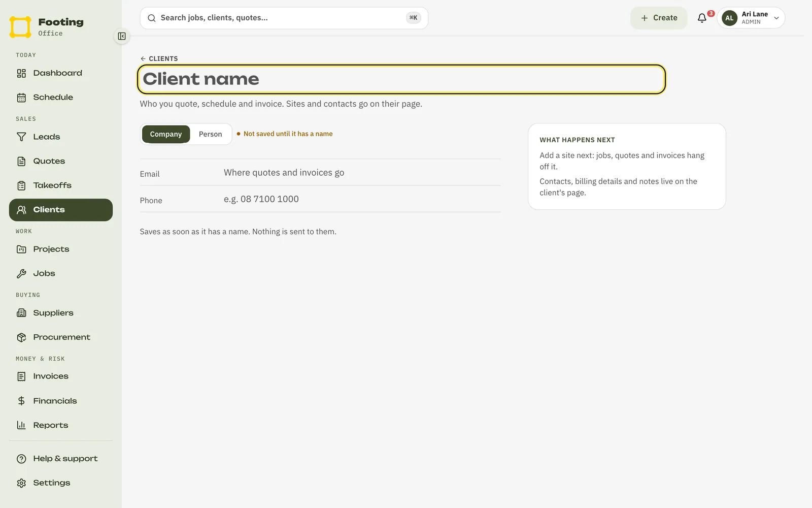Open the AL avatar profile

coord(729,18)
